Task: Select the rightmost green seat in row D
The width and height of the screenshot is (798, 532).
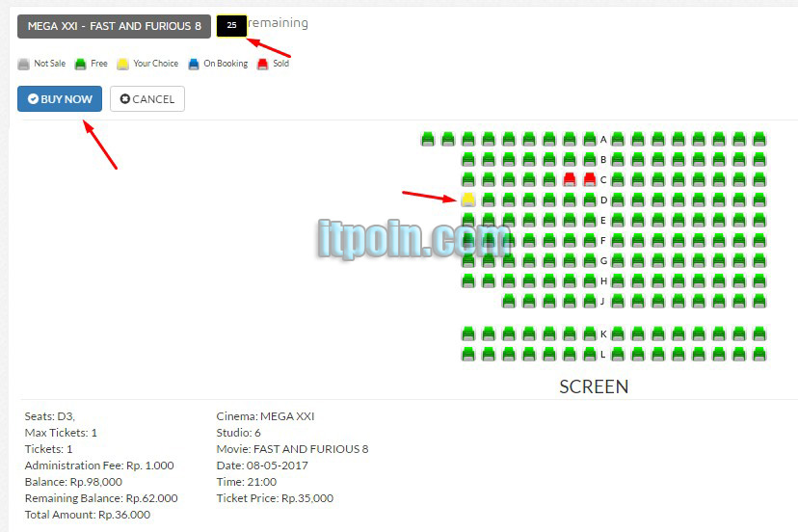Action: pos(759,199)
